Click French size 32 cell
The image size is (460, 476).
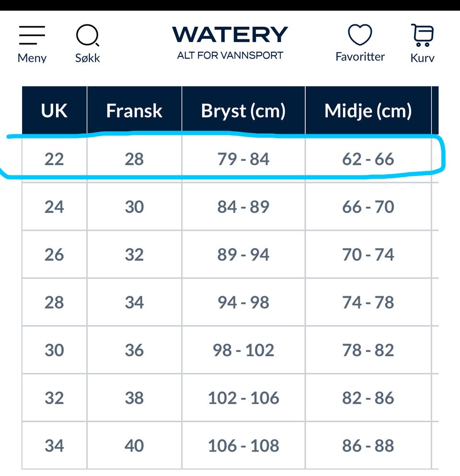click(x=134, y=255)
